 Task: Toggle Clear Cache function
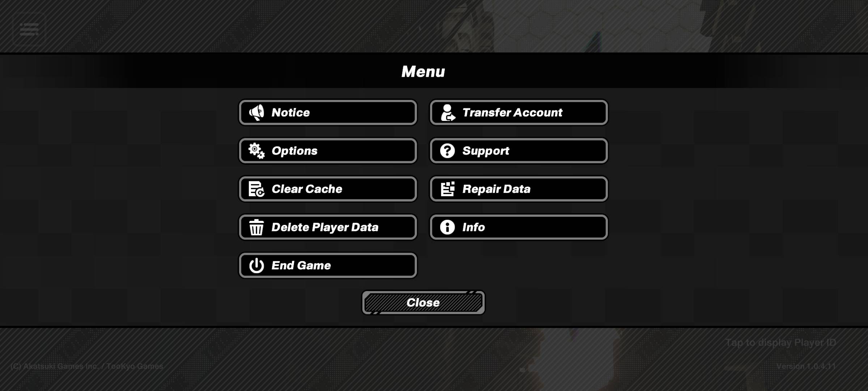click(x=328, y=188)
